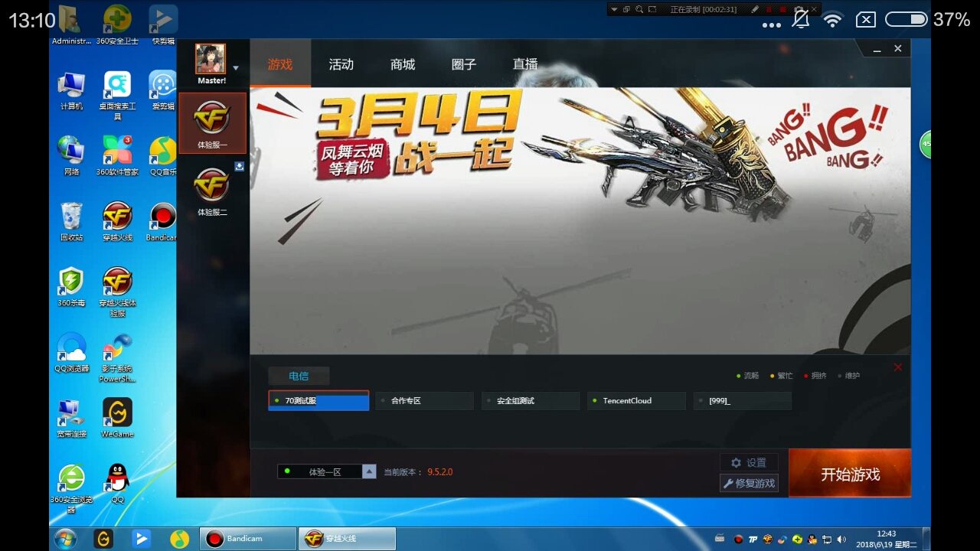Click the 快剪辑 icon pinned on the taskbar
The width and height of the screenshot is (980, 551).
pos(141,539)
